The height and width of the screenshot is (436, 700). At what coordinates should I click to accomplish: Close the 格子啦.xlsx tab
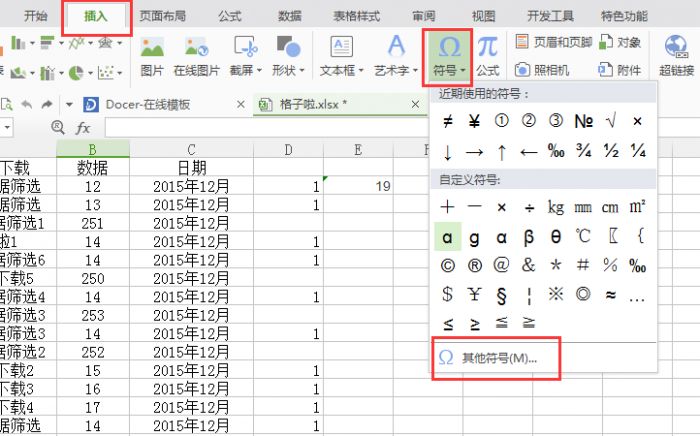415,104
